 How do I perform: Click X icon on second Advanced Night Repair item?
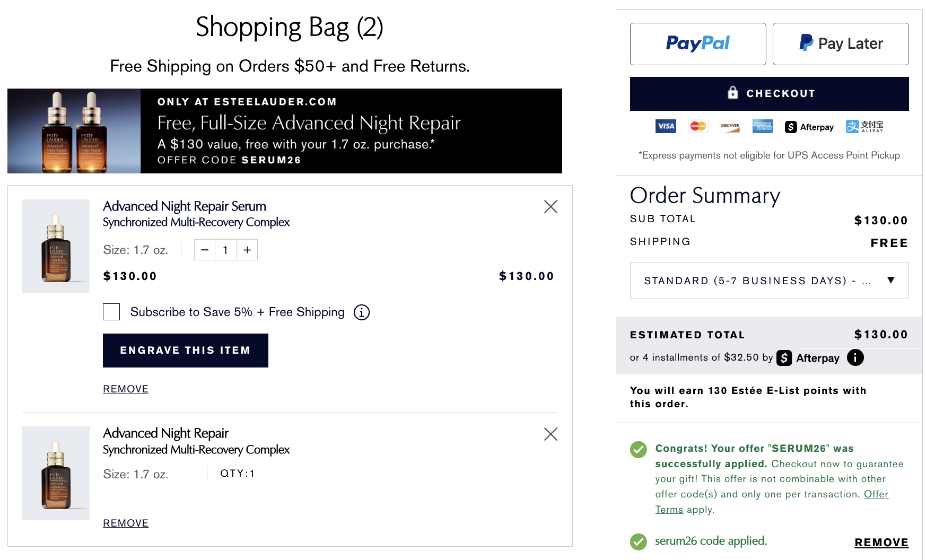pos(551,434)
